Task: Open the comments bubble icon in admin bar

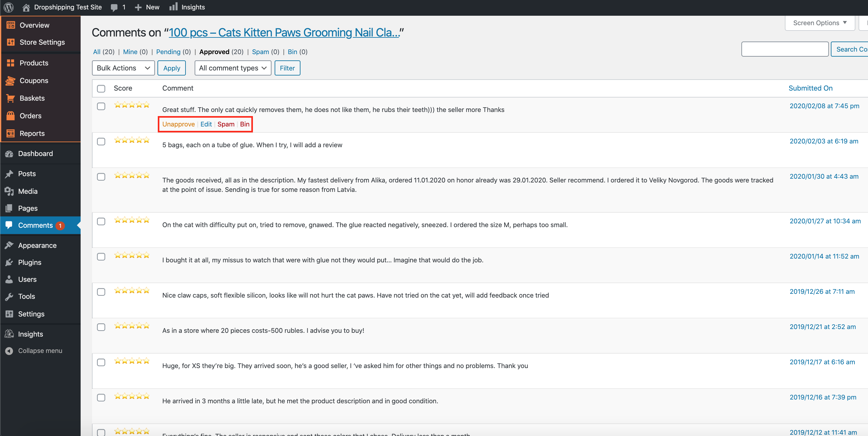Action: tap(114, 8)
